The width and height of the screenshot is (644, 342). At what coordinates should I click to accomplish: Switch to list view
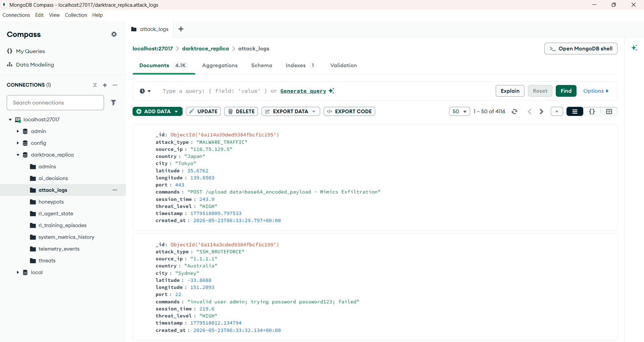575,112
